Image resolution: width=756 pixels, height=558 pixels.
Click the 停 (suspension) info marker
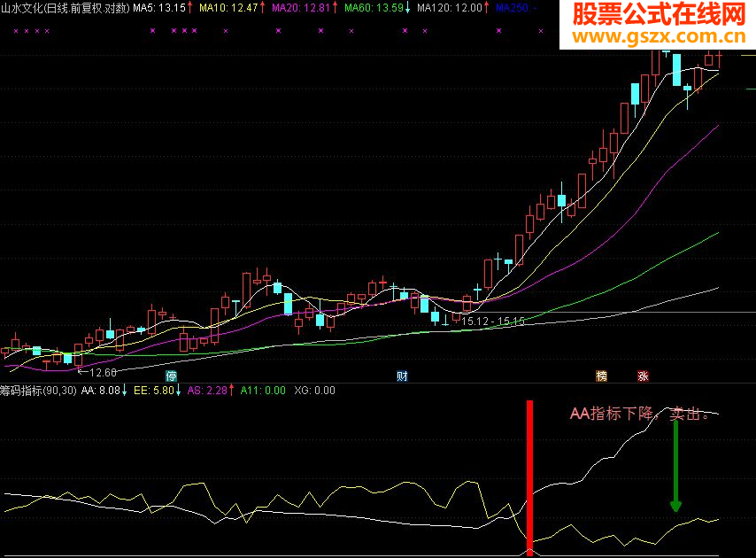pos(171,376)
